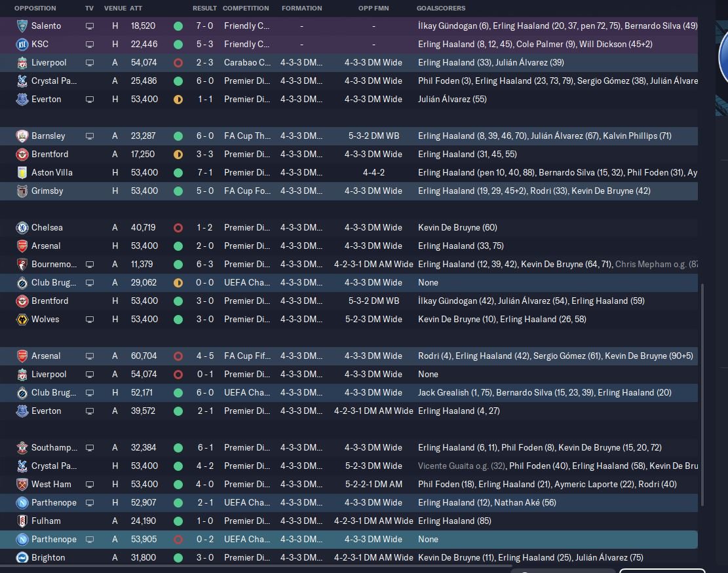Viewport: 728px width, 573px height.
Task: Click the Wolves club badge icon
Action: (x=22, y=319)
